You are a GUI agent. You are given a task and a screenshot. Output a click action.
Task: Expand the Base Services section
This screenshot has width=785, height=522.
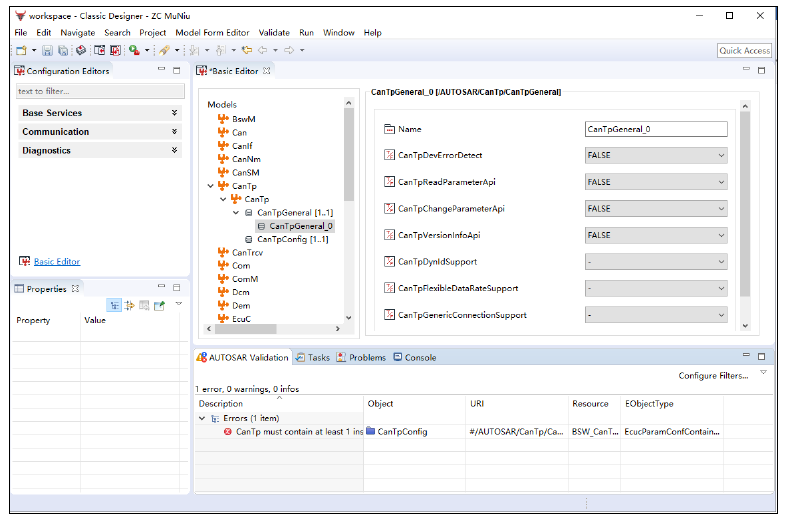(100, 113)
